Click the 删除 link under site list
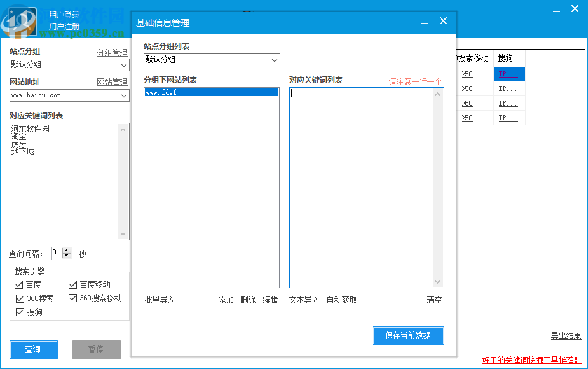This screenshot has height=369, width=588. click(x=248, y=300)
